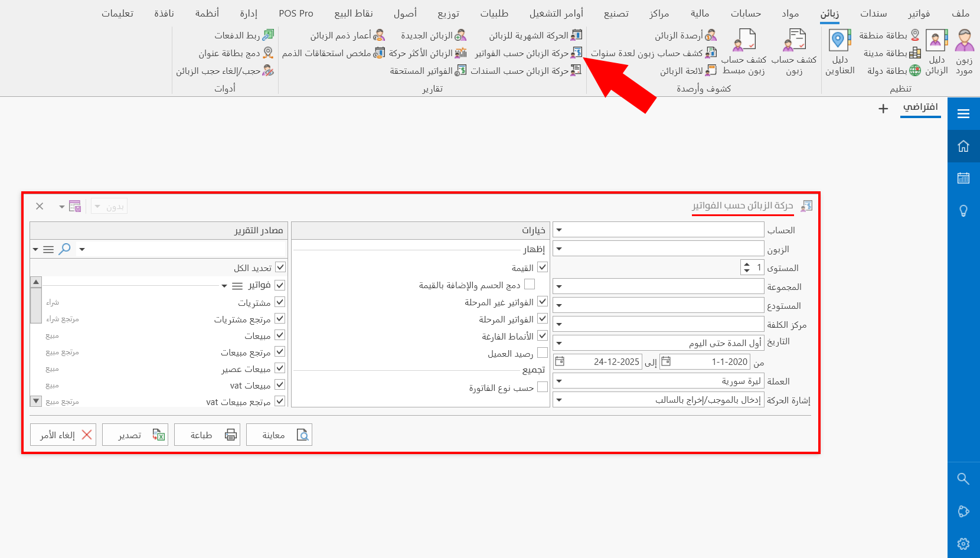The width and height of the screenshot is (980, 558).
Task: Click the معاينة preview button
Action: 279,435
